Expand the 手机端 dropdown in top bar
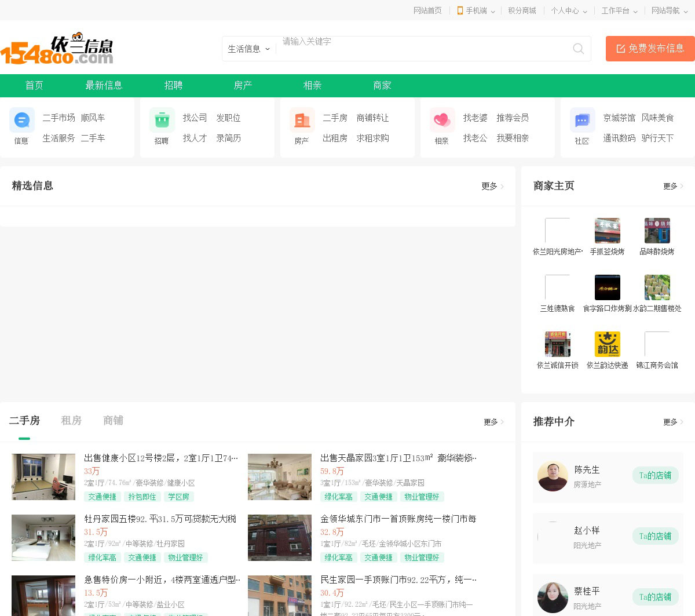The width and height of the screenshot is (695, 616). (x=476, y=10)
